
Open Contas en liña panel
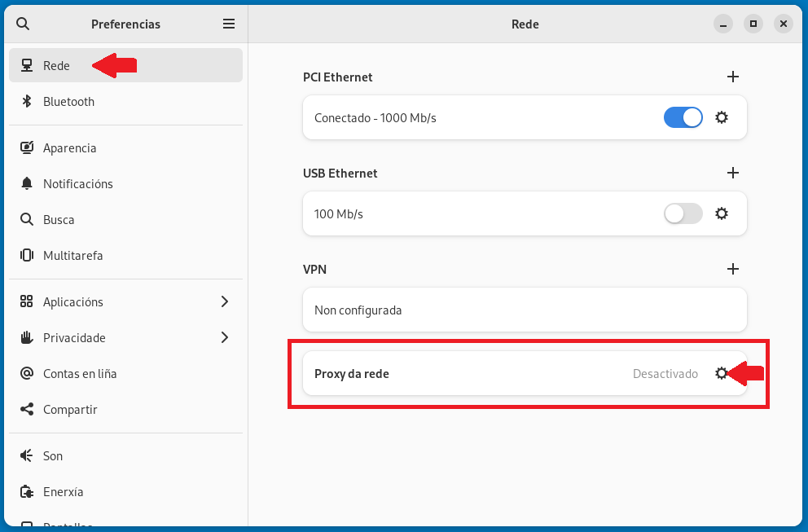[x=80, y=374]
